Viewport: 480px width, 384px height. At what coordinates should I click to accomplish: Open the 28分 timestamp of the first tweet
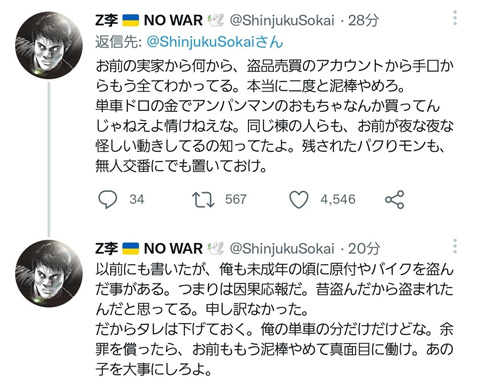click(363, 20)
